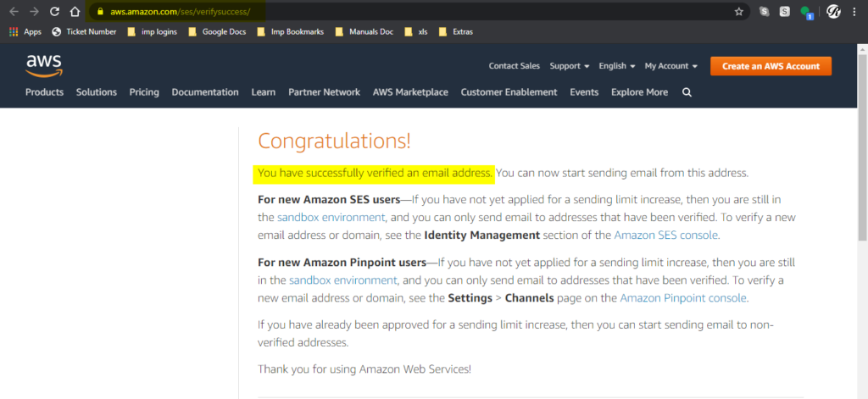868x399 pixels.
Task: Open the Pricing menu item
Action: pos(144,92)
